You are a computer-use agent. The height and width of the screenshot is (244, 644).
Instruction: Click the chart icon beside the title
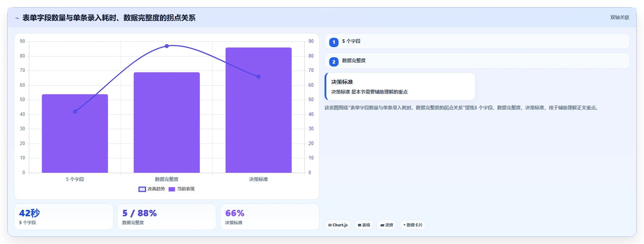coord(17,18)
